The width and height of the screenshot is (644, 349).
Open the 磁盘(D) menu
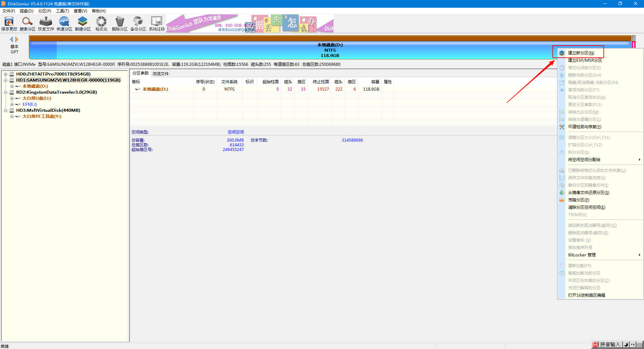tap(26, 11)
